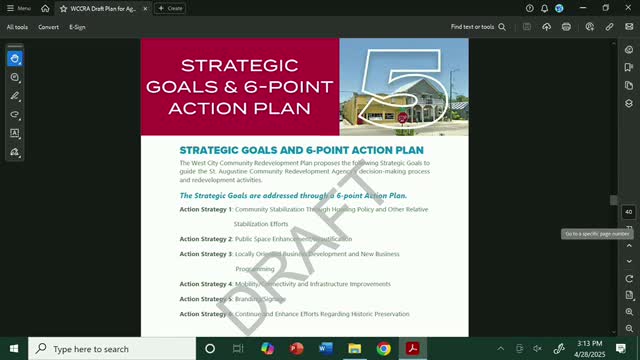
Task: Send file by email envelope icon
Action: pyautogui.click(x=629, y=27)
